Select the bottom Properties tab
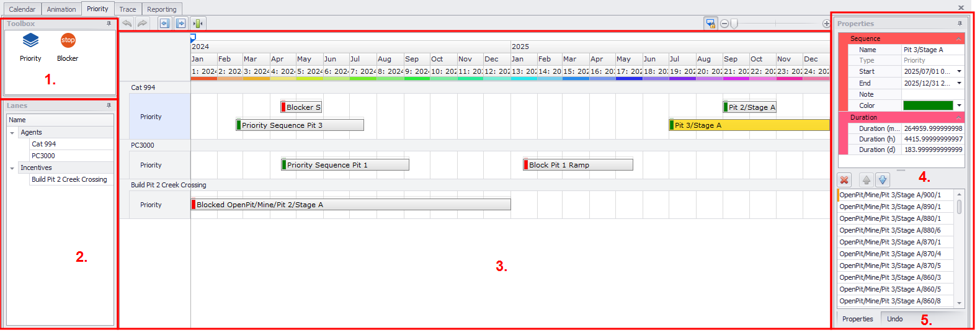This screenshot has height=335, width=980. pyautogui.click(x=858, y=319)
